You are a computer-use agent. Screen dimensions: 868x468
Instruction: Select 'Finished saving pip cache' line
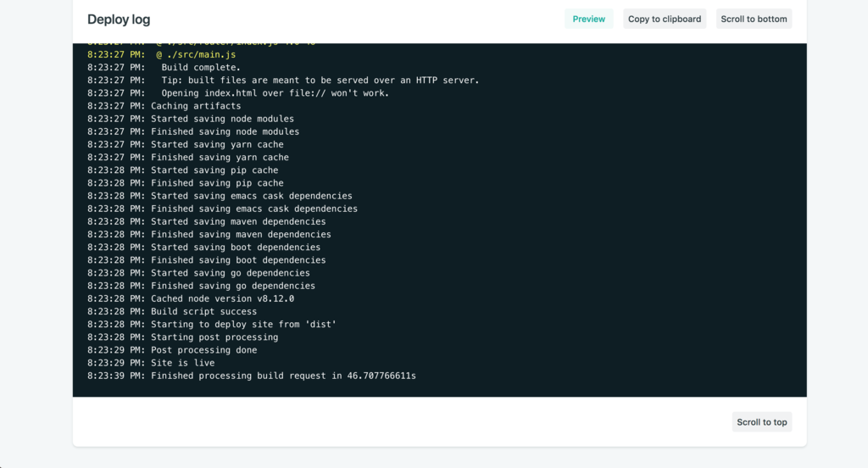pos(186,183)
